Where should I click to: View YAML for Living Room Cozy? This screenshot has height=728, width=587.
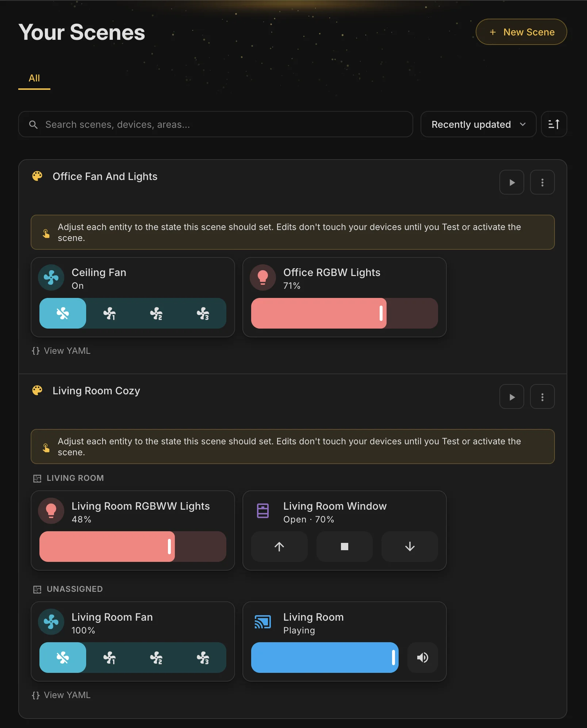pyautogui.click(x=61, y=695)
